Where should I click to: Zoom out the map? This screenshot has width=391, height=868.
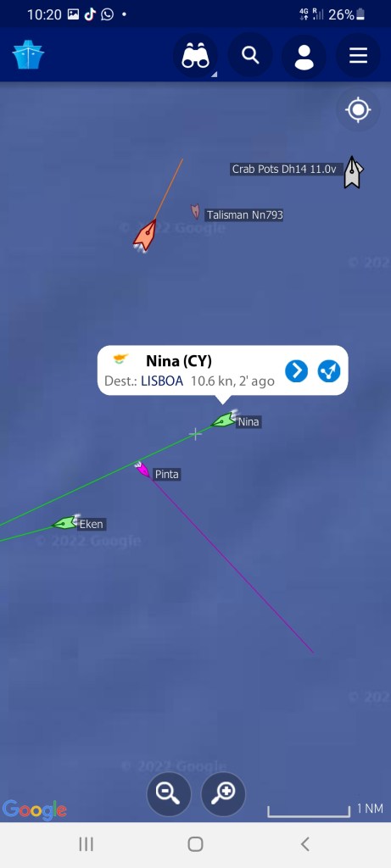tap(169, 793)
